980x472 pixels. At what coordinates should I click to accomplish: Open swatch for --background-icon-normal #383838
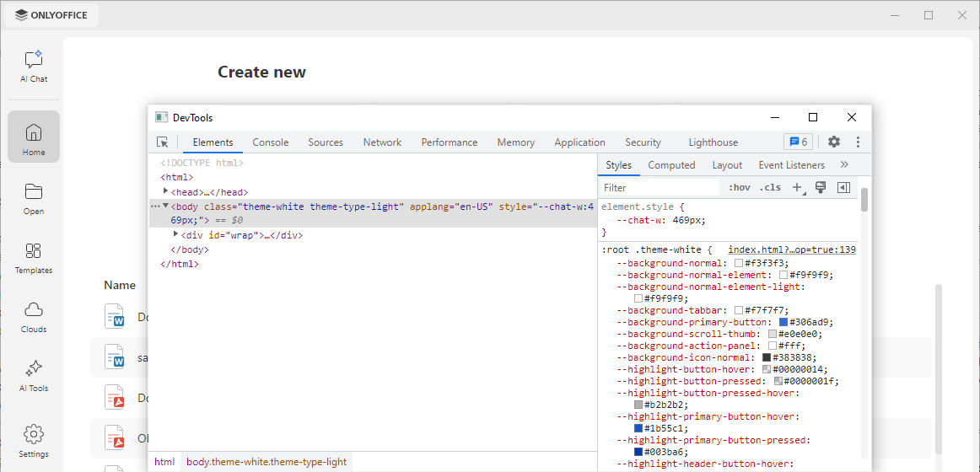pos(767,357)
